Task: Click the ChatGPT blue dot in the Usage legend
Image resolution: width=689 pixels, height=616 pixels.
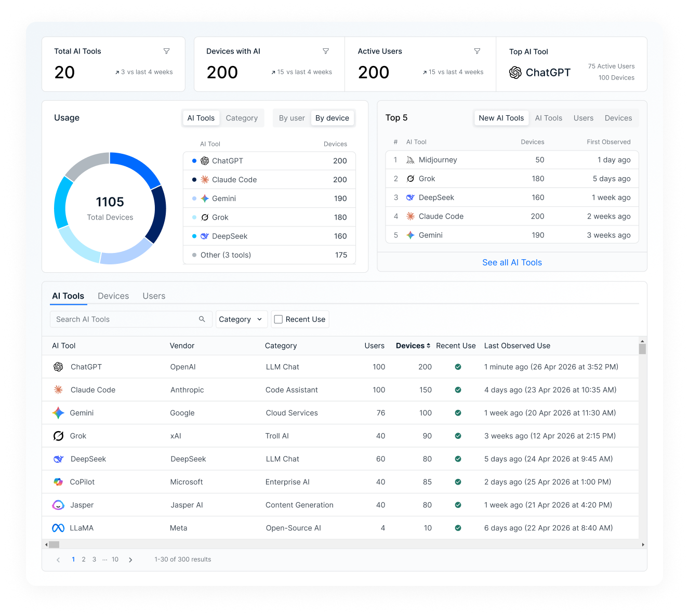Action: (x=194, y=161)
